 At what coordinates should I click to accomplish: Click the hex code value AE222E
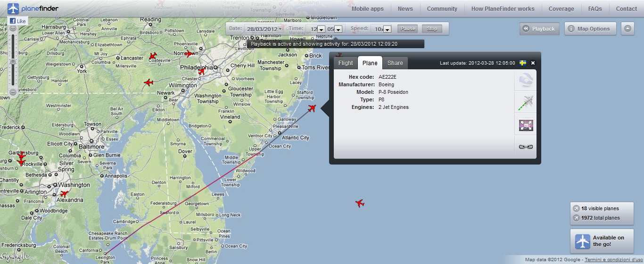click(x=388, y=77)
